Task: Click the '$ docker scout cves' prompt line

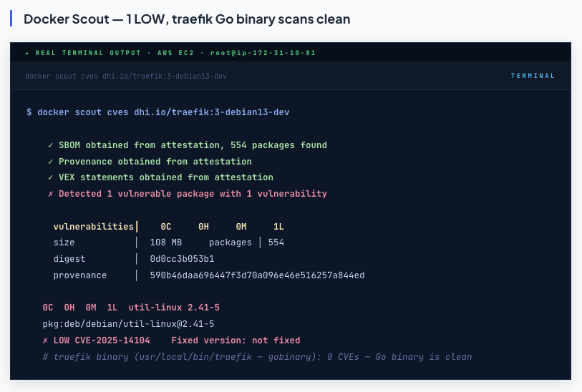Action: [x=158, y=112]
